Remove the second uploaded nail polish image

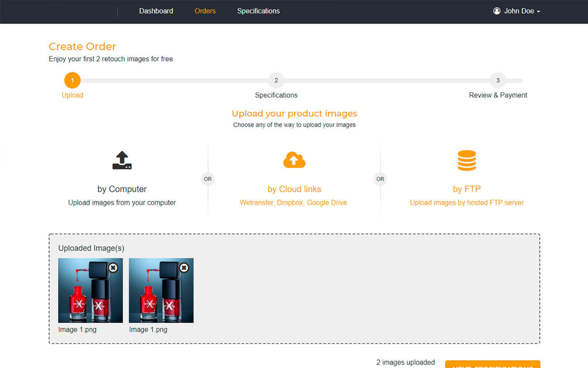(184, 268)
